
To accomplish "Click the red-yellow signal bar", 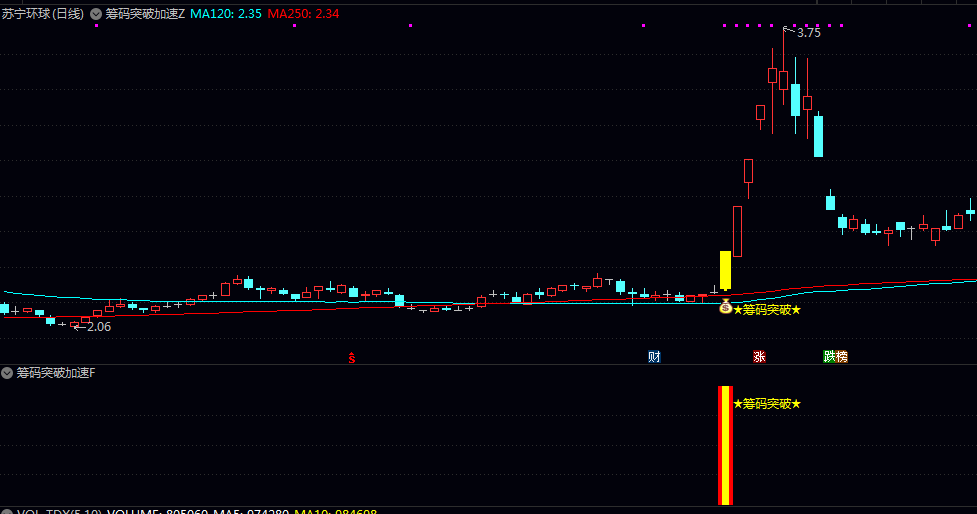I will pyautogui.click(x=725, y=445).
